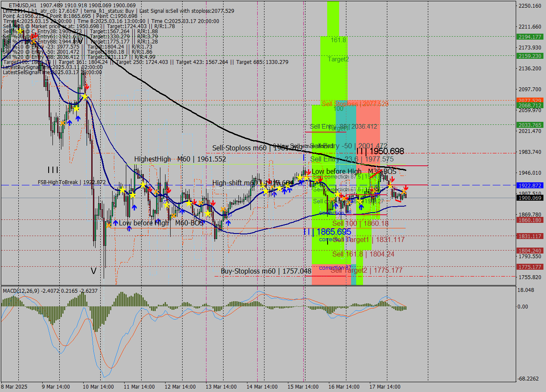
Task: Click the 'Sell Target2 | 1775.177' label
Action: [x=366, y=270]
